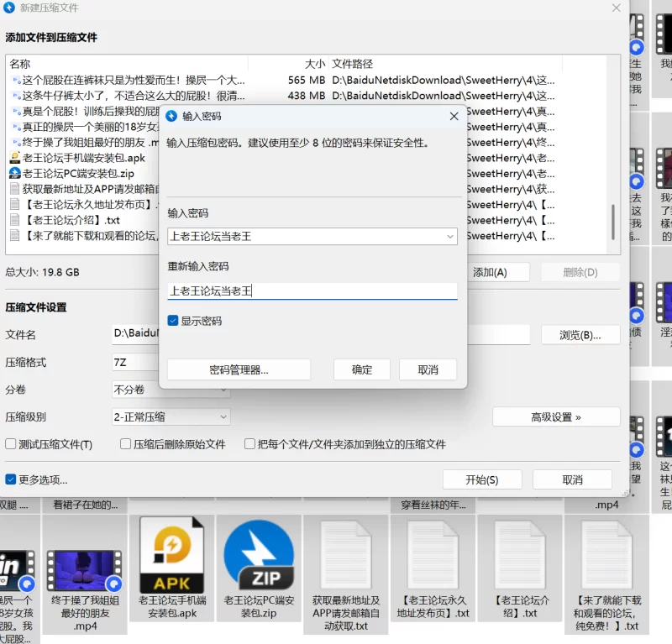Select the ZIP package file icon
The image size is (672, 644).
pos(259,554)
